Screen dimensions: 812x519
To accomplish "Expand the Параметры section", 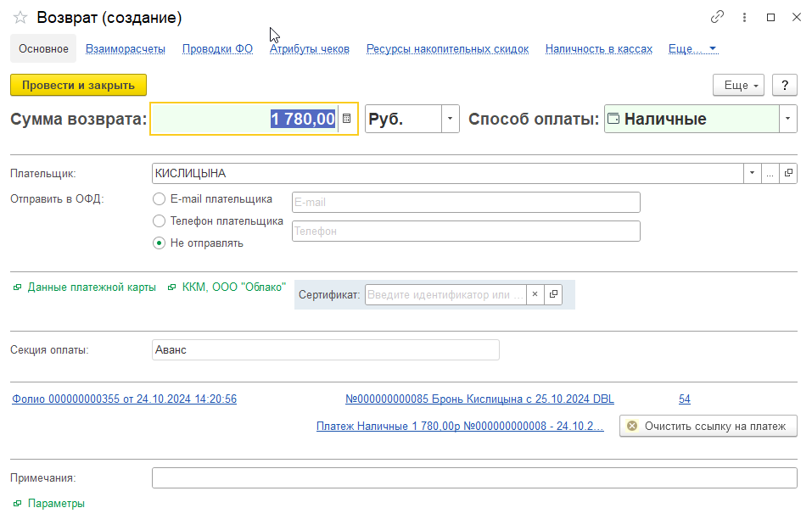I will pos(49,503).
